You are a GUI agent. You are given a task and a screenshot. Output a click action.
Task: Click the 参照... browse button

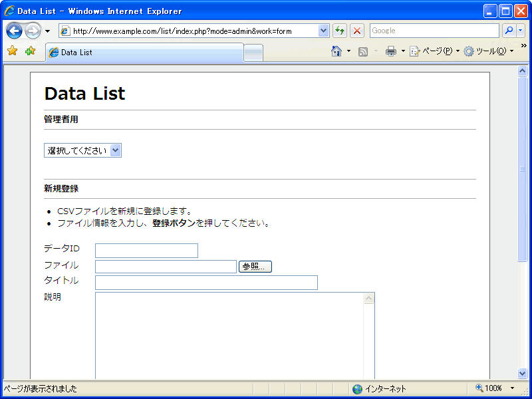pyautogui.click(x=255, y=267)
